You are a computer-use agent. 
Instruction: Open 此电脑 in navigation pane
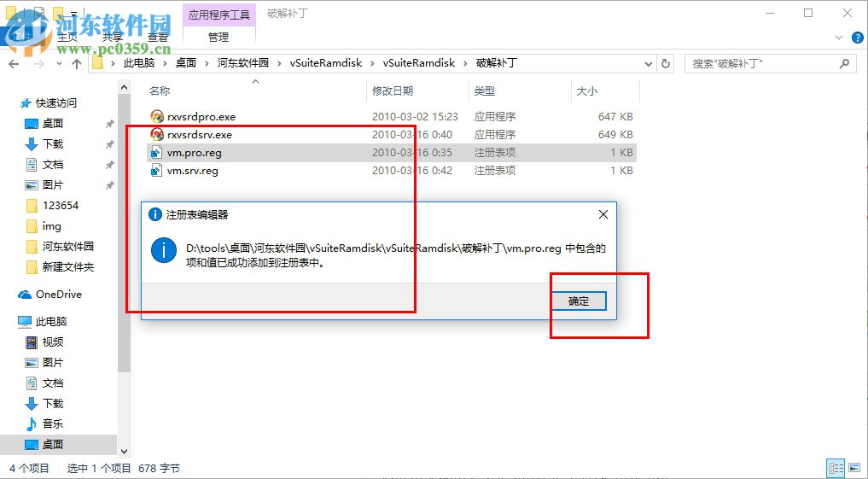click(51, 322)
